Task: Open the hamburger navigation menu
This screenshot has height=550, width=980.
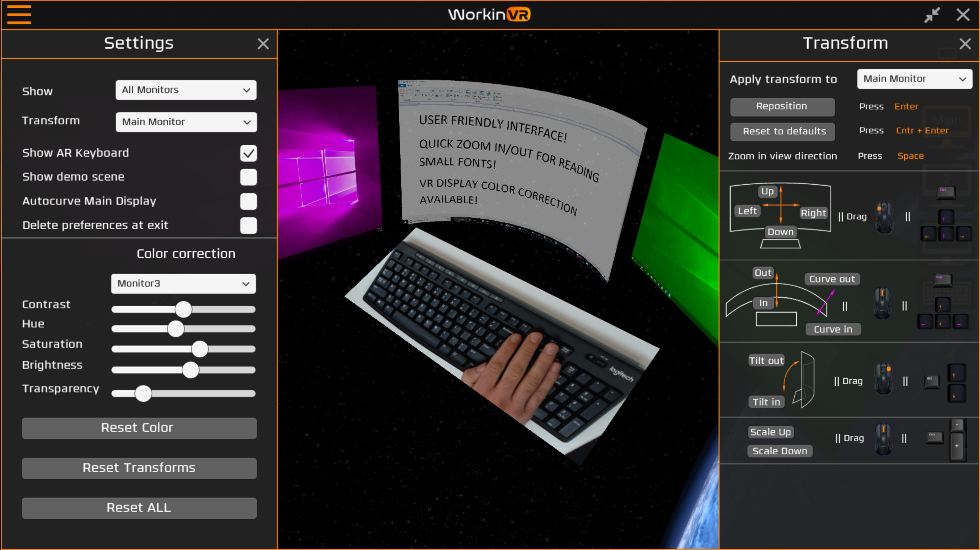Action: [19, 15]
